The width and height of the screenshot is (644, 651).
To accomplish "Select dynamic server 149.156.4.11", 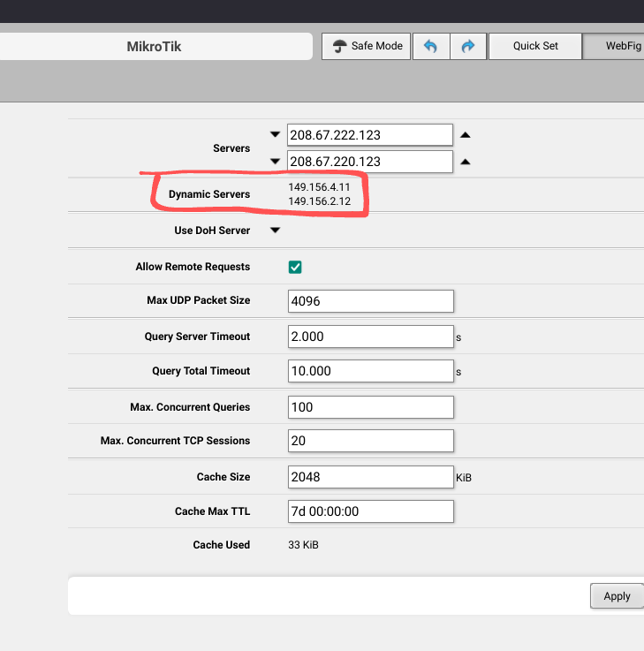I will (319, 187).
